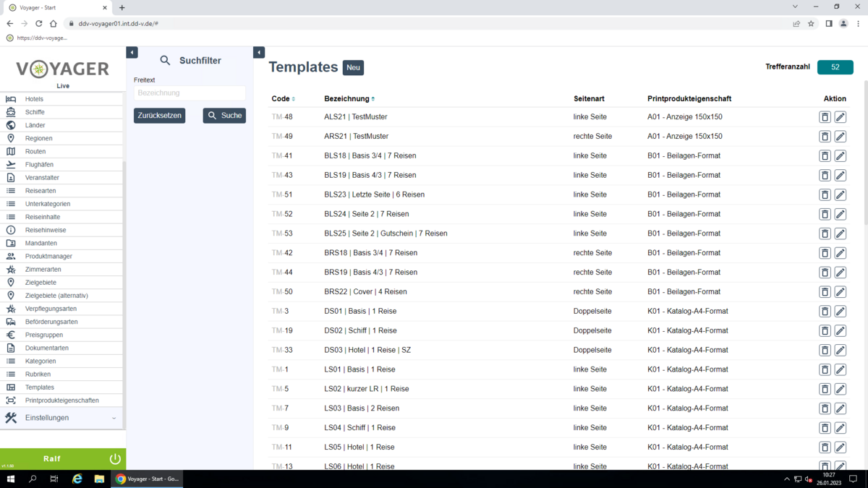Edit template BRS22 Cover
868x488 pixels.
pyautogui.click(x=840, y=292)
